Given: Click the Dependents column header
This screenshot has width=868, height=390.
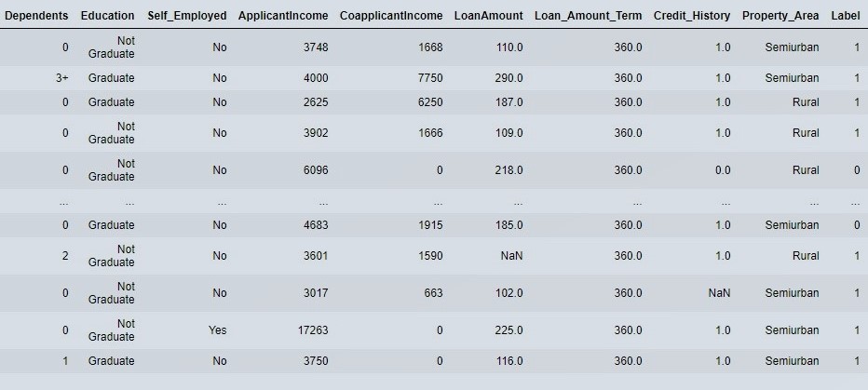Looking at the screenshot, I should click(x=36, y=16).
